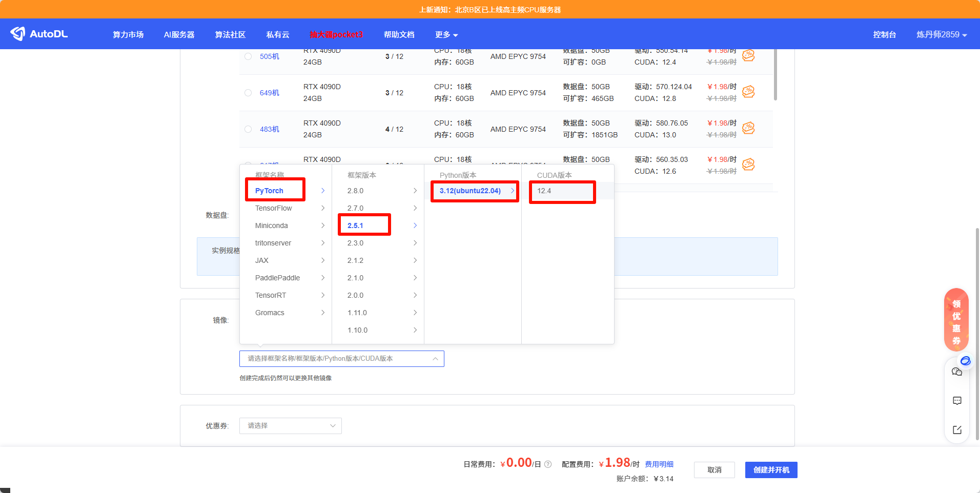Expand the PaddlePaddle framework option

pos(285,278)
